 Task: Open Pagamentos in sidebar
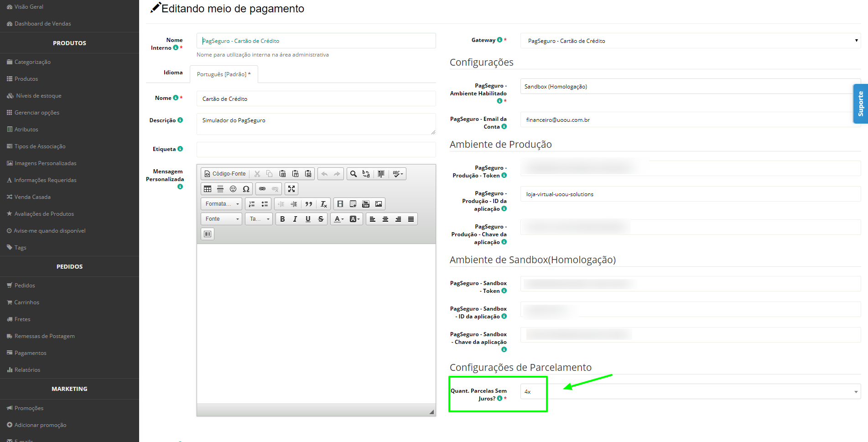(x=30, y=353)
